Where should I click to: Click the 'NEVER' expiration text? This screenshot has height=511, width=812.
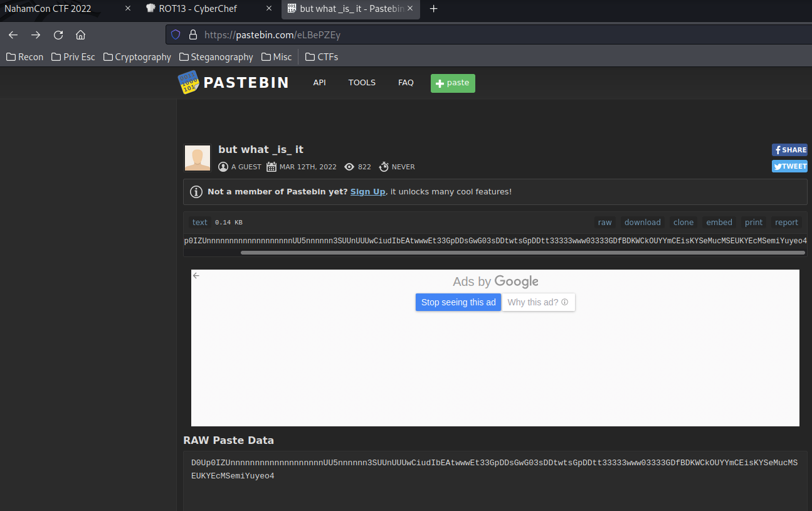(x=403, y=167)
